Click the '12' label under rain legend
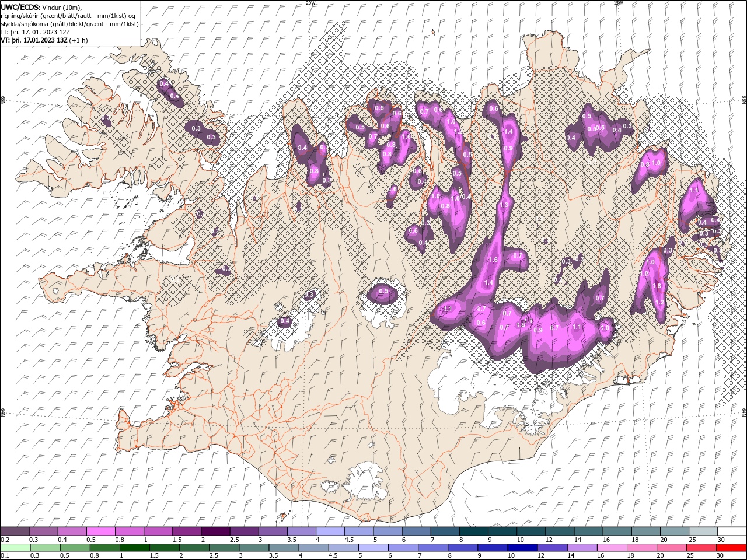Viewport: 747px width, 560px height. coord(541,556)
